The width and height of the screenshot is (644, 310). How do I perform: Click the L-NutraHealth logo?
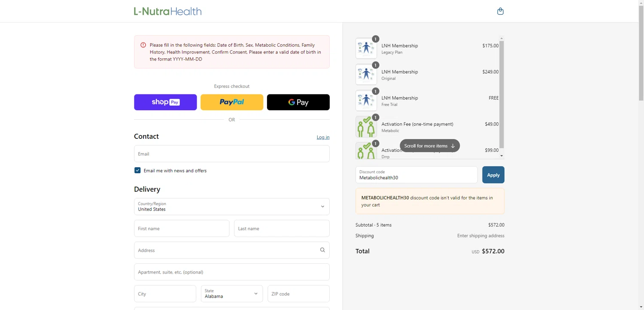167,11
